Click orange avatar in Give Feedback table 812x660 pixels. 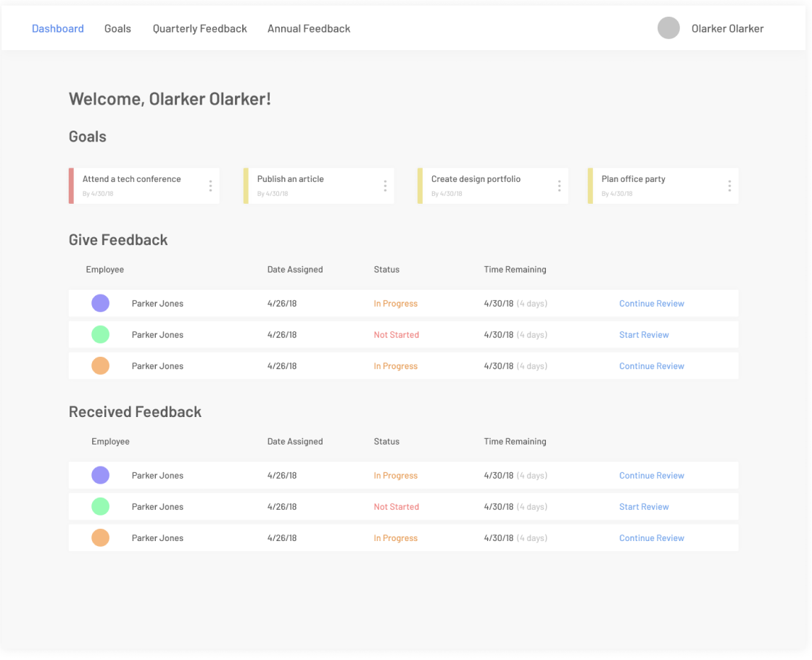101,366
